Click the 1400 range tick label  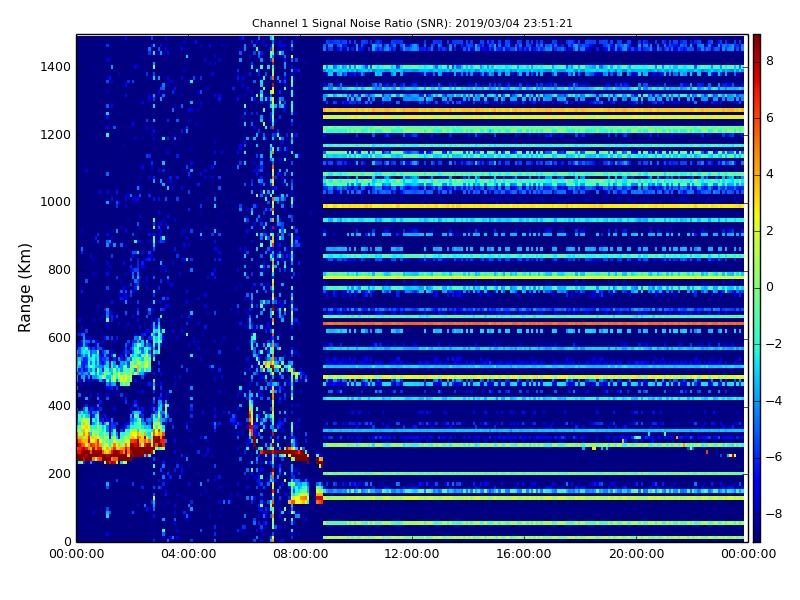[55, 67]
